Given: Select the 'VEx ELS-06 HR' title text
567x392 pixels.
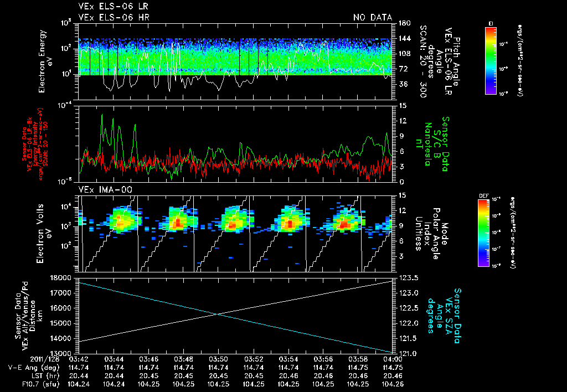Looking at the screenshot, I should pos(114,17).
